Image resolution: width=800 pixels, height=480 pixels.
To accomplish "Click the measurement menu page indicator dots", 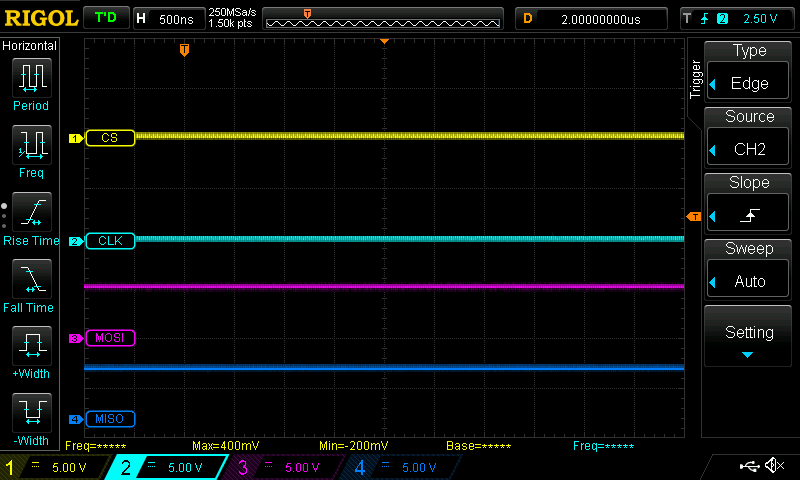I will pyautogui.click(x=4, y=216).
